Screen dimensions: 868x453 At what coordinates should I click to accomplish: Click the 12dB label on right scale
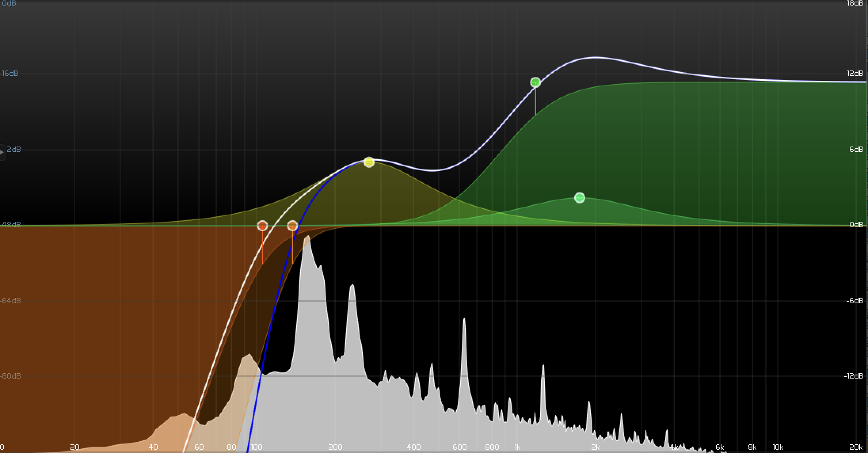(x=855, y=74)
